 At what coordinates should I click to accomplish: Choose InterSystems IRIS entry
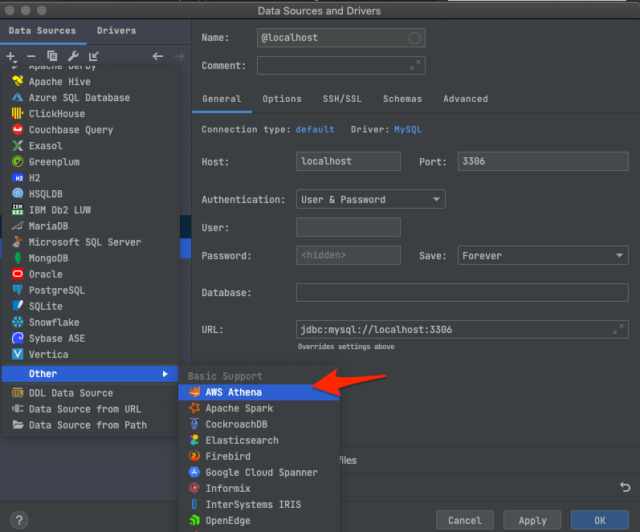[259, 504]
